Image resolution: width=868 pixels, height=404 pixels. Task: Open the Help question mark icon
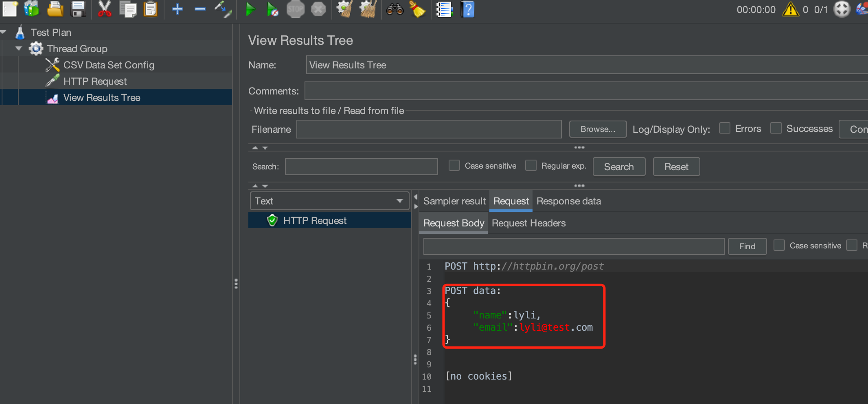tap(468, 9)
